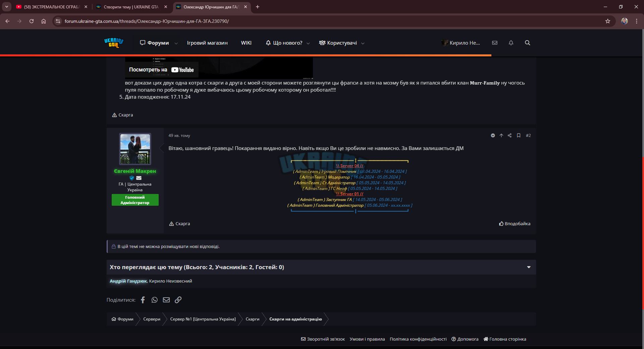Open Ігровий магазин menu item
644x349 pixels.
(207, 43)
